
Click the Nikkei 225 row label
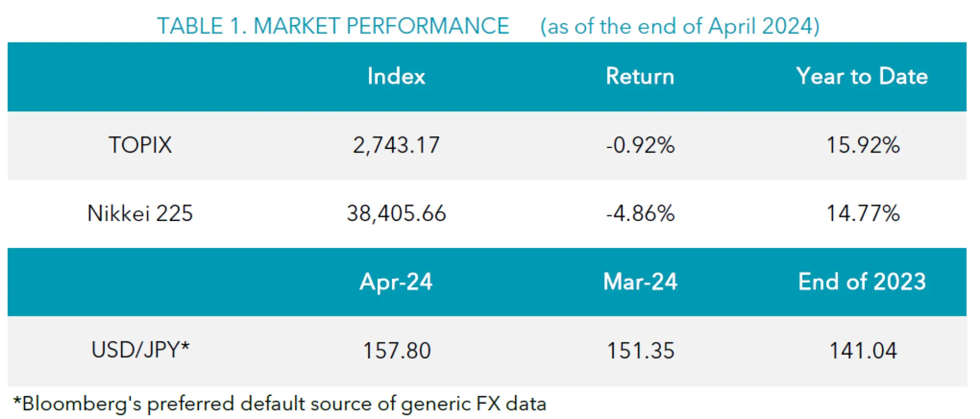pyautogui.click(x=140, y=213)
